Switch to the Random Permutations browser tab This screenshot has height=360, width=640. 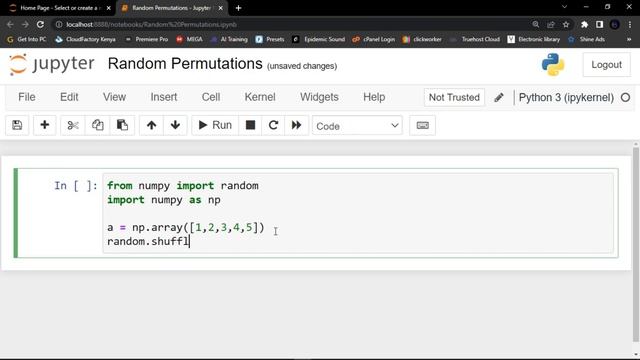pos(171,8)
